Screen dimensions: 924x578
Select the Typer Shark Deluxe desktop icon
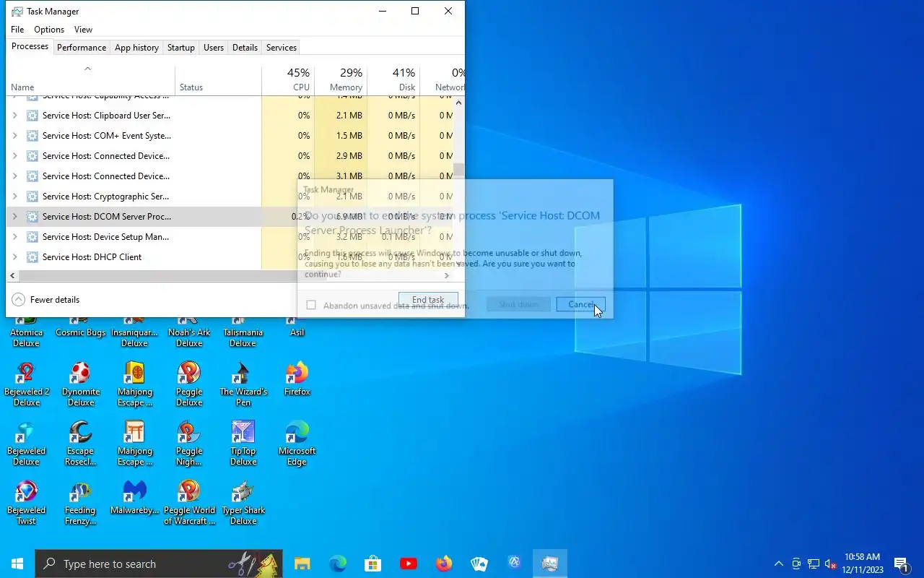point(243,503)
